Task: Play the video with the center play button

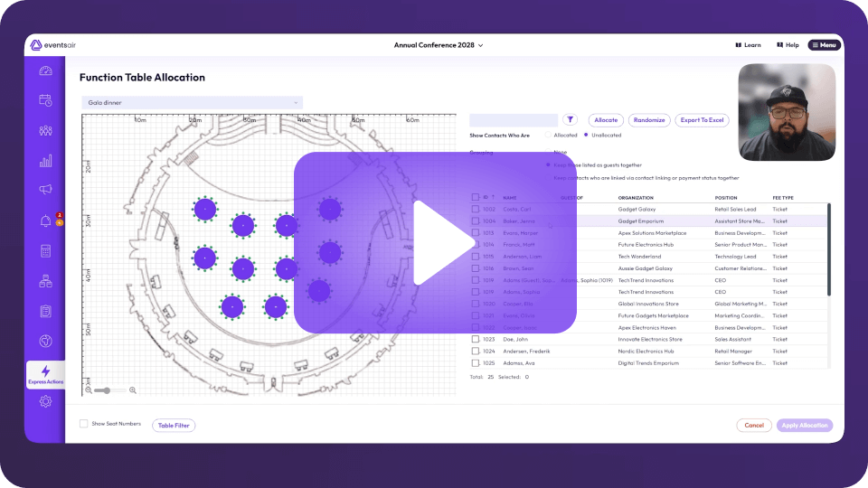Action: tap(435, 243)
